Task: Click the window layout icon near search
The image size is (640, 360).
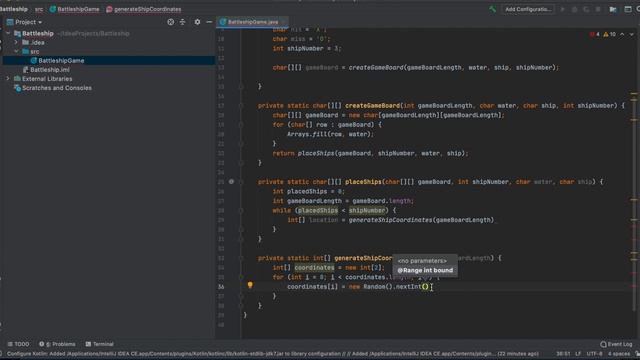Action: (x=628, y=9)
